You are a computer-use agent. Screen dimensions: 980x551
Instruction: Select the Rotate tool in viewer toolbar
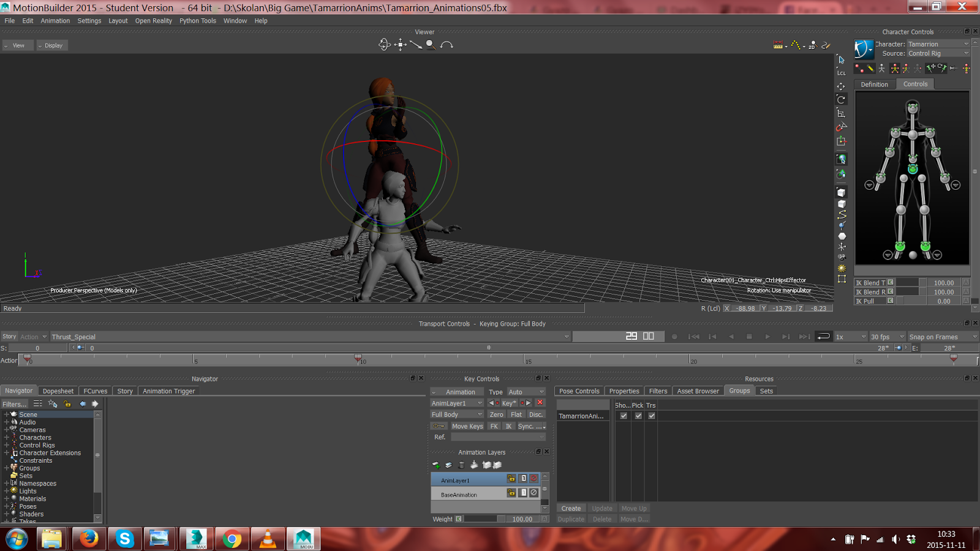pyautogui.click(x=842, y=100)
